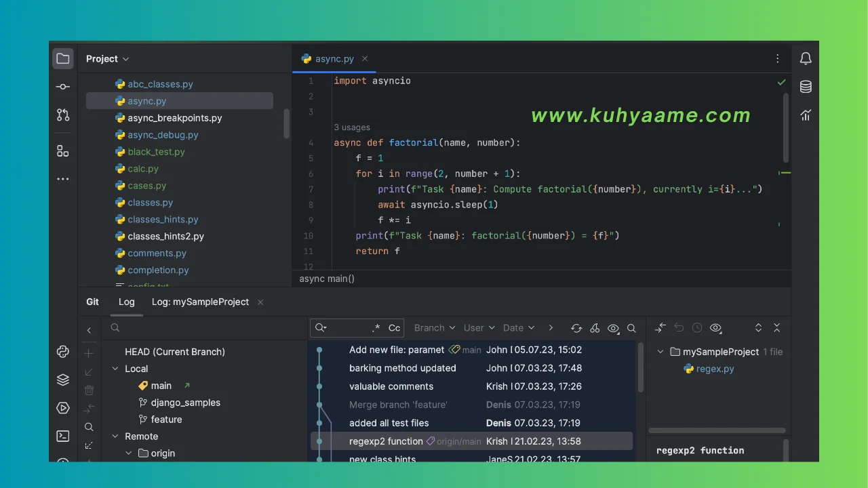Screen dimensions: 868x488
Task: Open the SciView chart tool window
Action: point(806,115)
